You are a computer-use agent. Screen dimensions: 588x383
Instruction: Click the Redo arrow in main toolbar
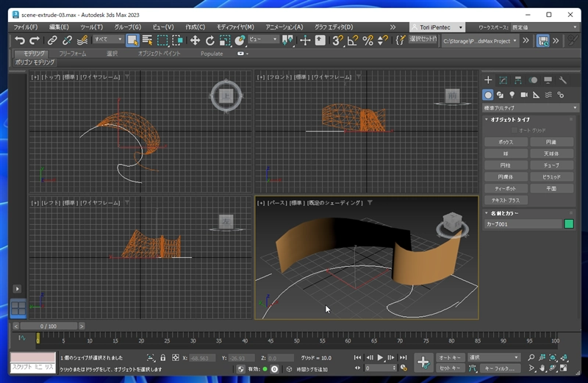35,40
